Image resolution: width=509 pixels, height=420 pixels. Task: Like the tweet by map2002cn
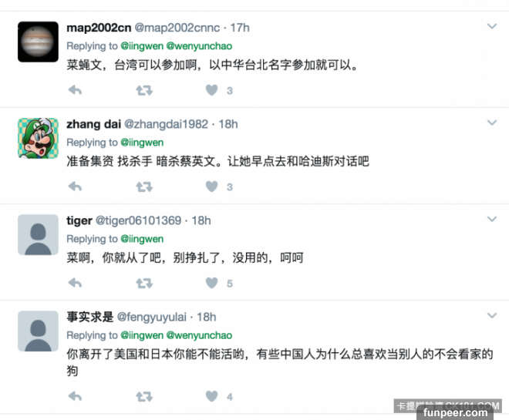pos(211,90)
